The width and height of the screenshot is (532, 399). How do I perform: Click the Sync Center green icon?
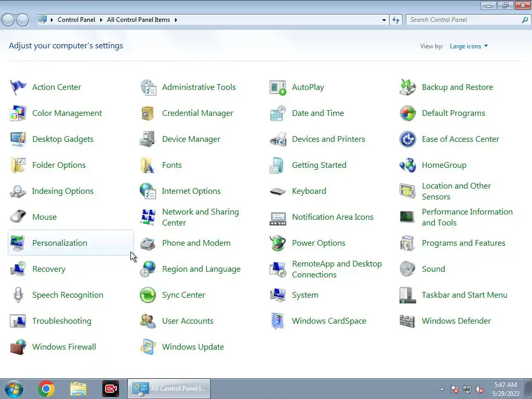coord(148,295)
